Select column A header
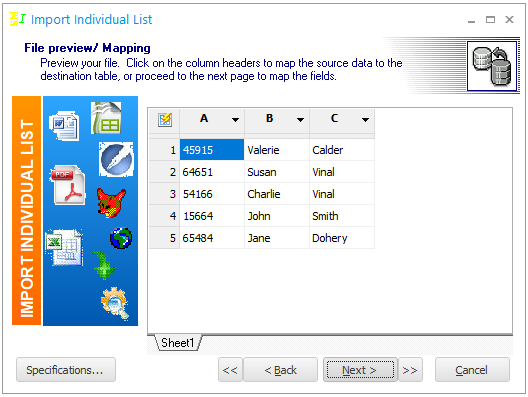The width and height of the screenshot is (528, 397). coord(204,119)
